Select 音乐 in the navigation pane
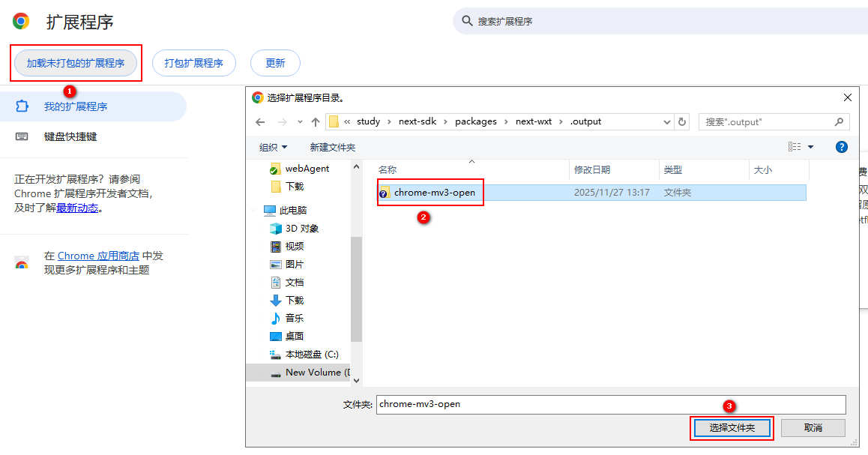Screen dimensions: 868x455 (294, 318)
